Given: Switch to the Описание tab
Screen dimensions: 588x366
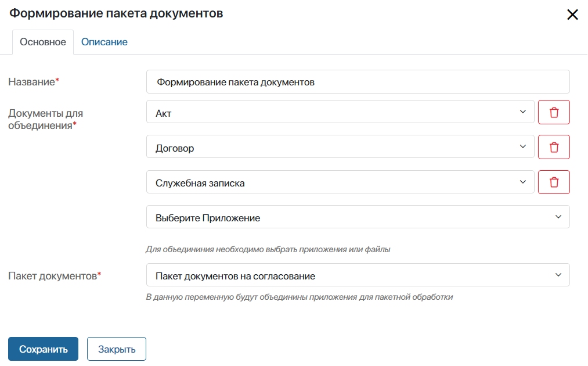Looking at the screenshot, I should (104, 42).
